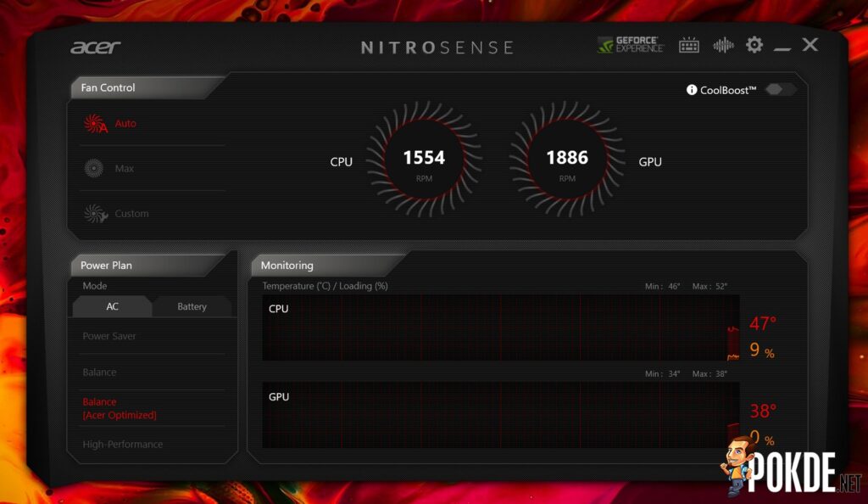The width and height of the screenshot is (868, 504).
Task: Select Auto fan control mode
Action: click(125, 124)
